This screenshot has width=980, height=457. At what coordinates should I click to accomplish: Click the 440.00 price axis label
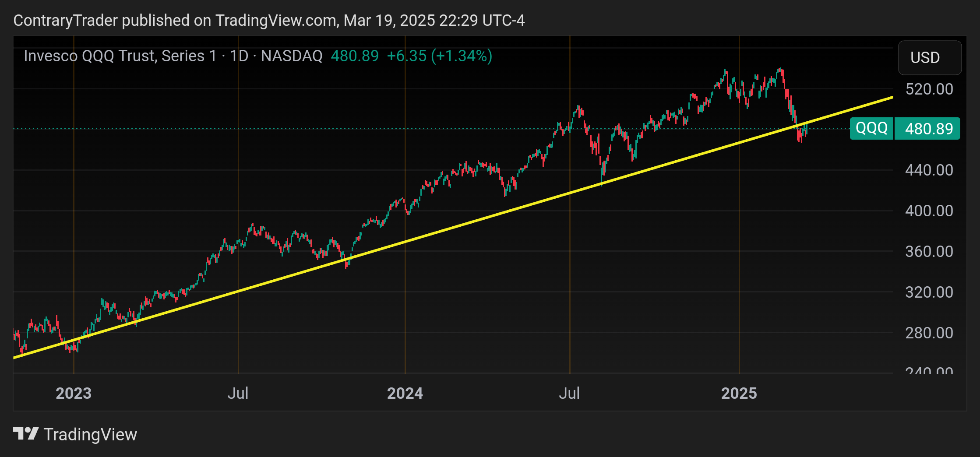pos(929,170)
